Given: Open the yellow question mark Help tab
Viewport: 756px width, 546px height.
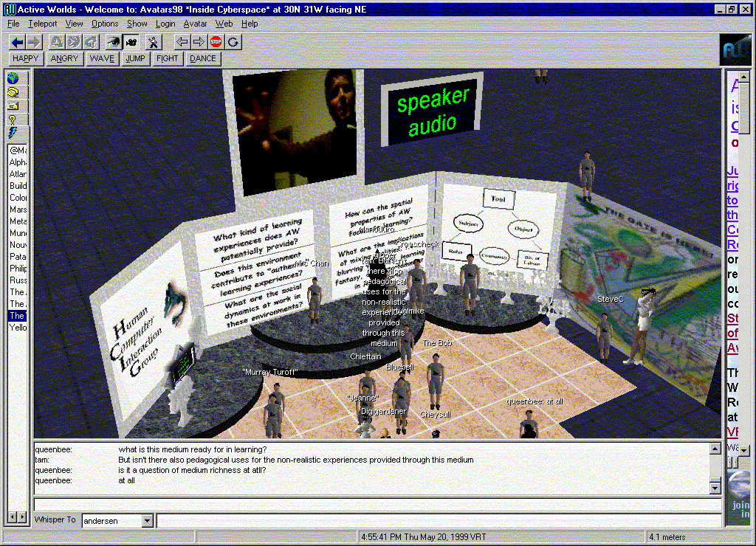Looking at the screenshot, I should pyautogui.click(x=13, y=119).
